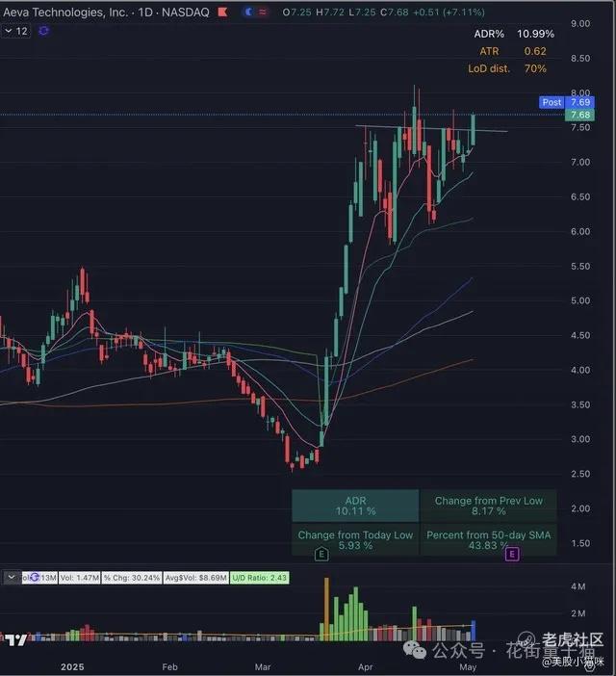This screenshot has width=616, height=676.
Task: Click the 9.00 price scale label
Action: click(x=580, y=24)
